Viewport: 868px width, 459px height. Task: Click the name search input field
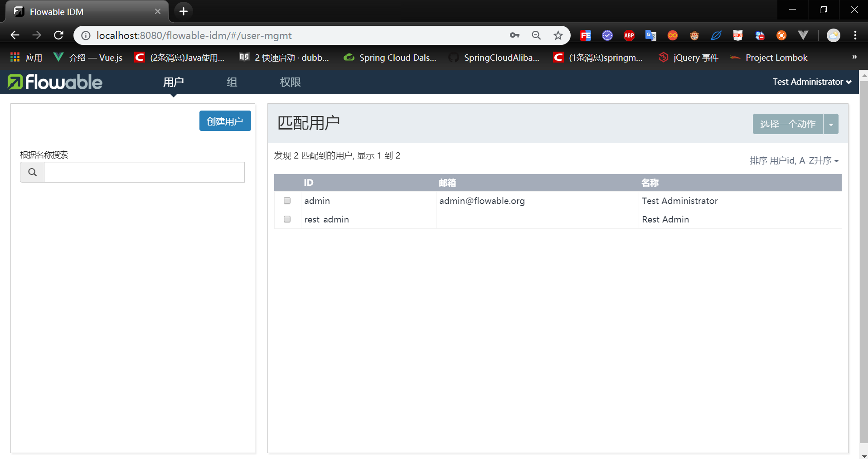144,172
